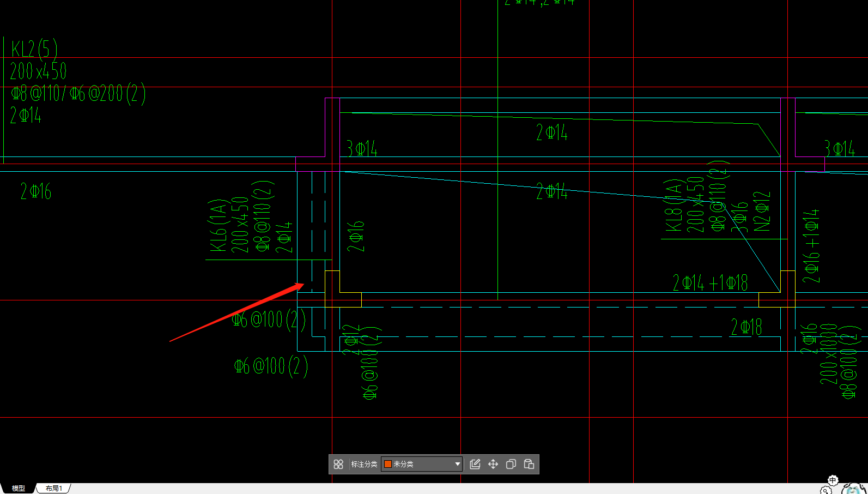Select the KL8(1A) vertical beam label
This screenshot has width=868, height=494.
tap(673, 206)
